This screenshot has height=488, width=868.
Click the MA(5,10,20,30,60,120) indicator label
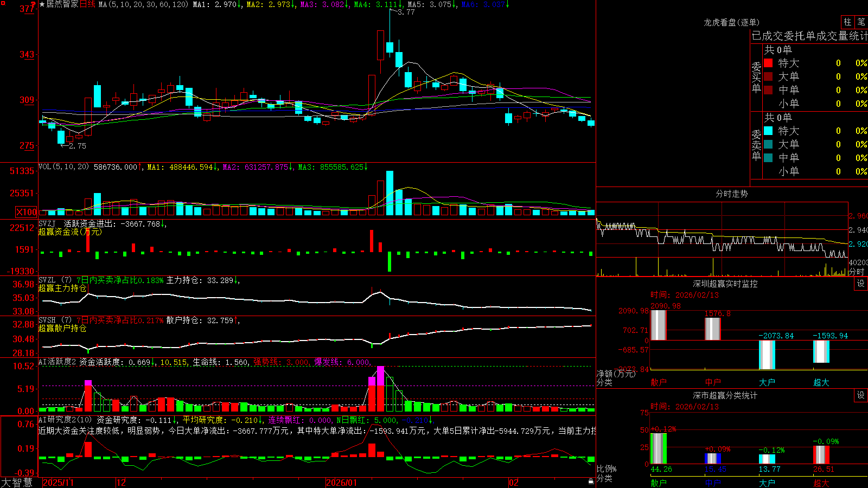[x=144, y=4]
